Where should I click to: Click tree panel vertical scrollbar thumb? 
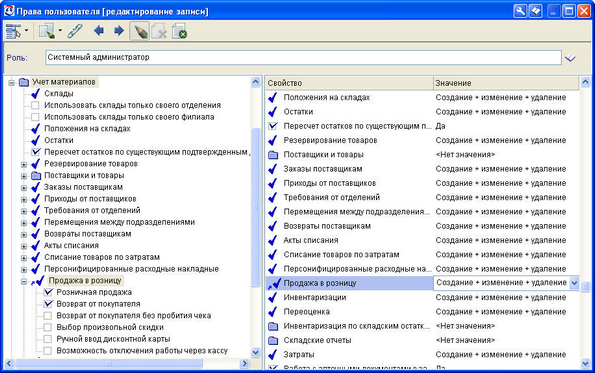(x=256, y=207)
